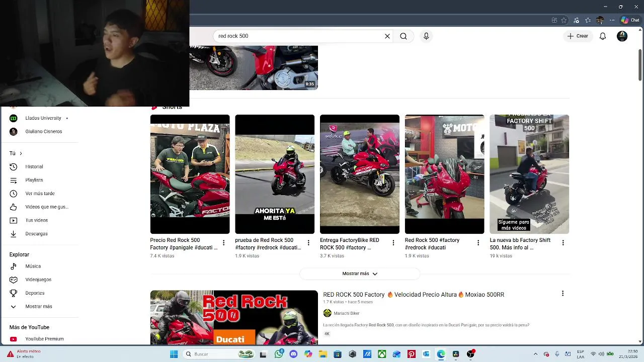The height and width of the screenshot is (362, 644).
Task: Open the Windows Start menu
Action: click(x=174, y=354)
